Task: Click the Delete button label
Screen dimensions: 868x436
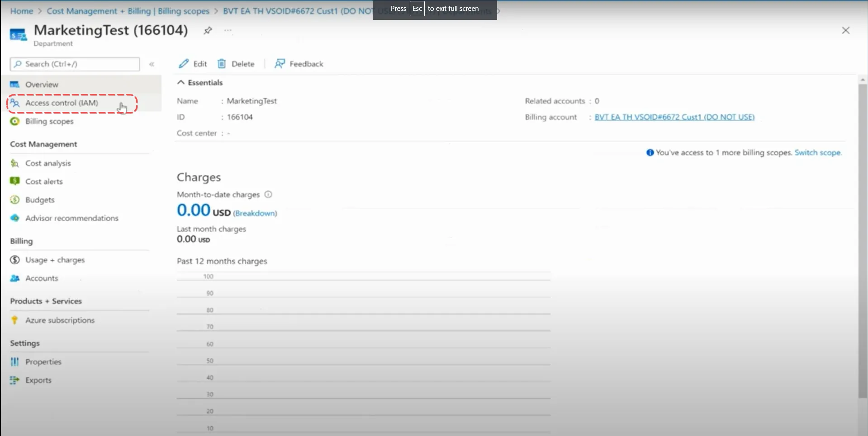Action: click(x=243, y=64)
